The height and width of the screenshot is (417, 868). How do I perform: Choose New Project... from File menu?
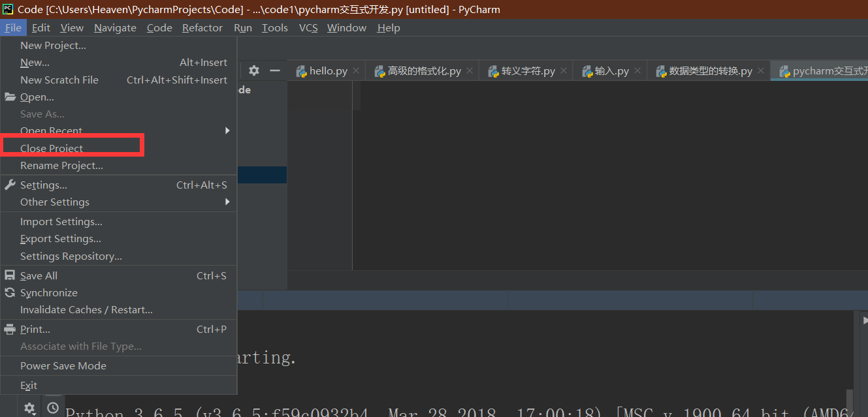118,45
